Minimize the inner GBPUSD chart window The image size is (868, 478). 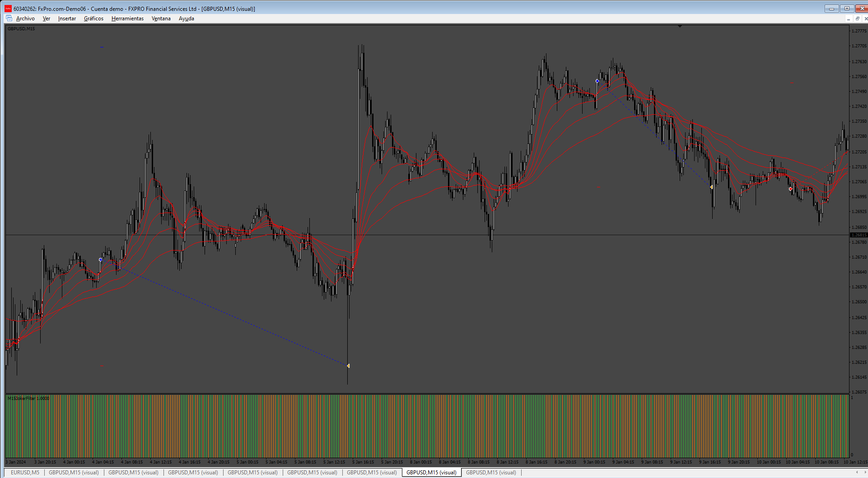[x=849, y=19]
